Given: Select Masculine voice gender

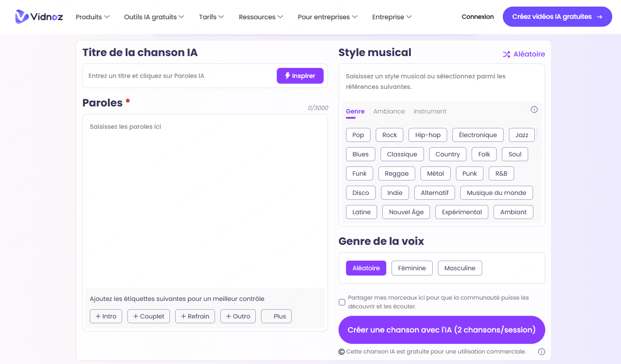Looking at the screenshot, I should [x=460, y=268].
